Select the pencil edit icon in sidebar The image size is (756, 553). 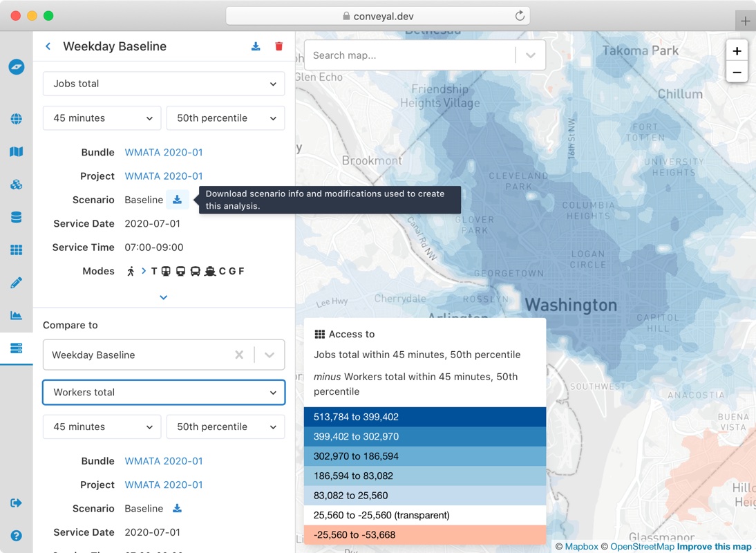(16, 283)
